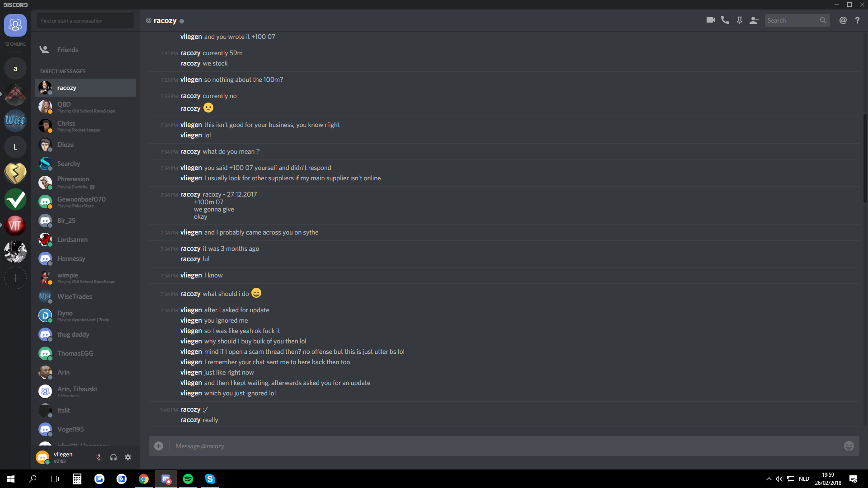Click the upload attachment plus button
The width and height of the screenshot is (868, 488).
point(159,446)
